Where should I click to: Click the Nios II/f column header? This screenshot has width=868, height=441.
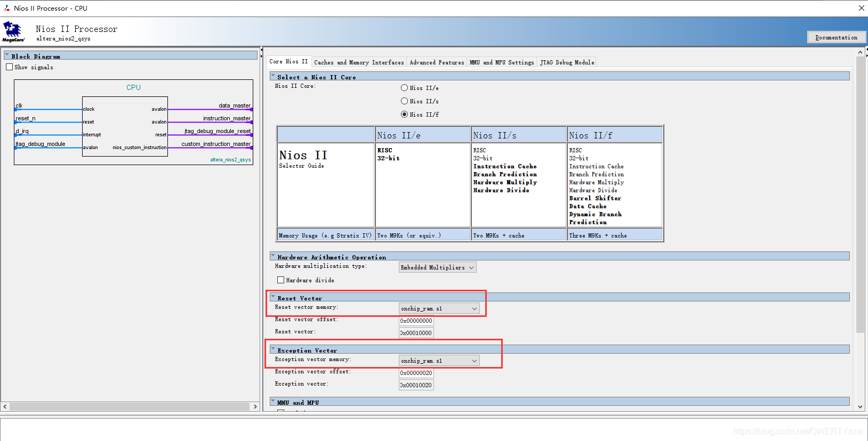(615, 135)
